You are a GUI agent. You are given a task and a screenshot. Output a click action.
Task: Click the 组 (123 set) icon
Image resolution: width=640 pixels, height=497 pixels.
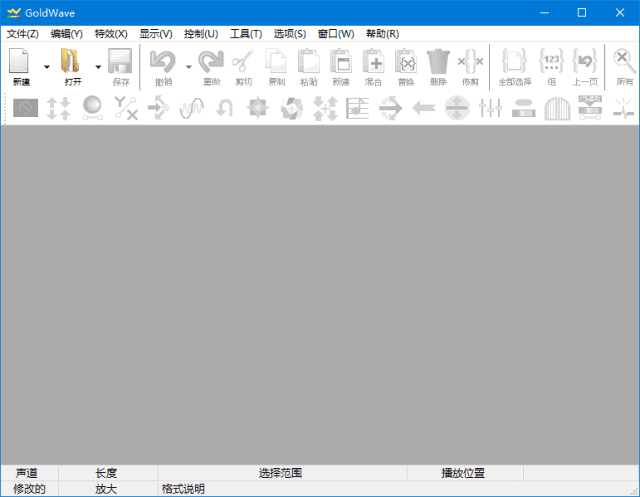tap(551, 61)
